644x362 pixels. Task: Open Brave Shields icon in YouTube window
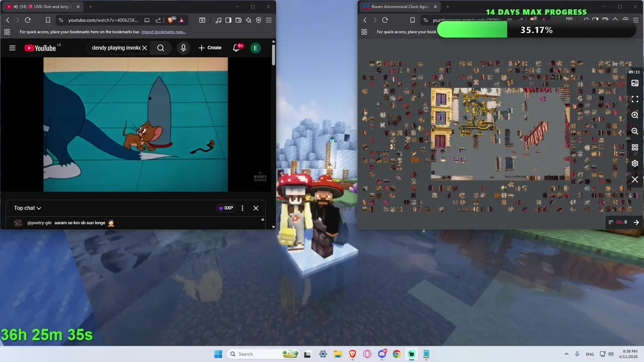click(171, 20)
